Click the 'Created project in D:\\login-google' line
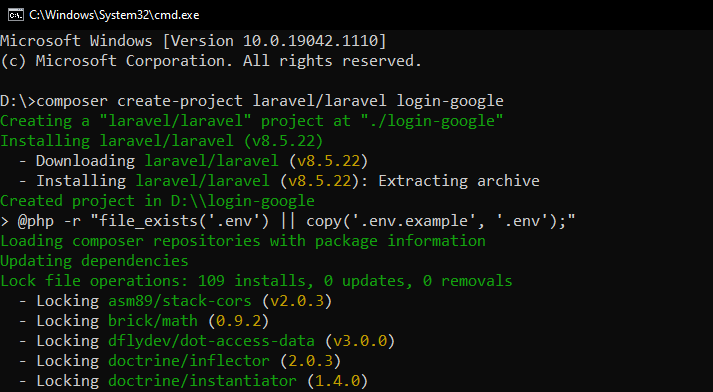713x392 pixels. 157,201
